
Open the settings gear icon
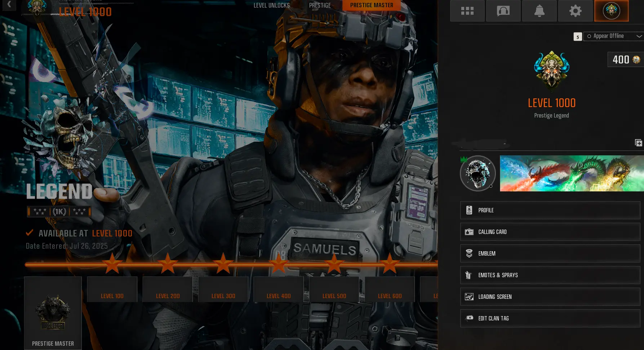click(575, 11)
